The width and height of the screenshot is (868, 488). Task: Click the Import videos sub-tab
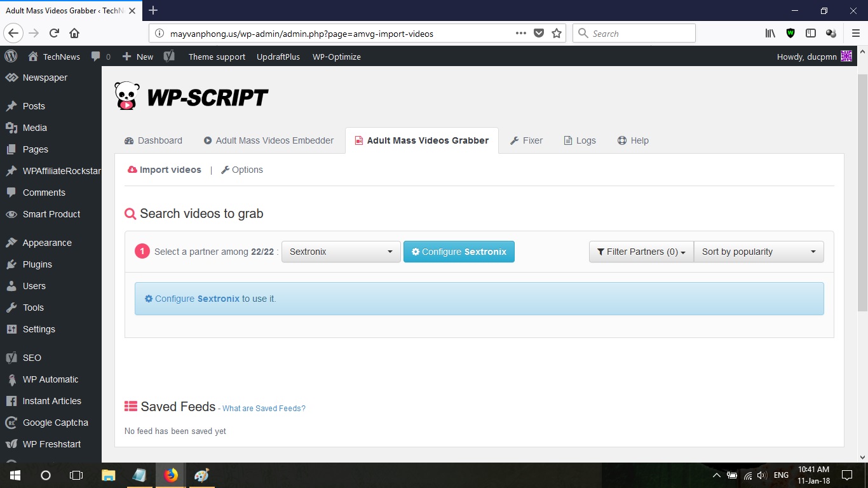point(165,170)
